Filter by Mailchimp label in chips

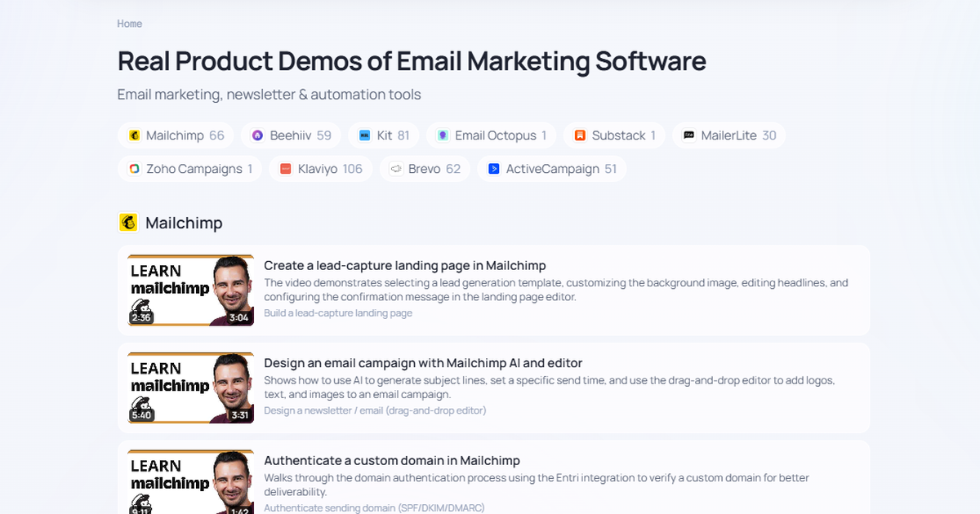[175, 135]
